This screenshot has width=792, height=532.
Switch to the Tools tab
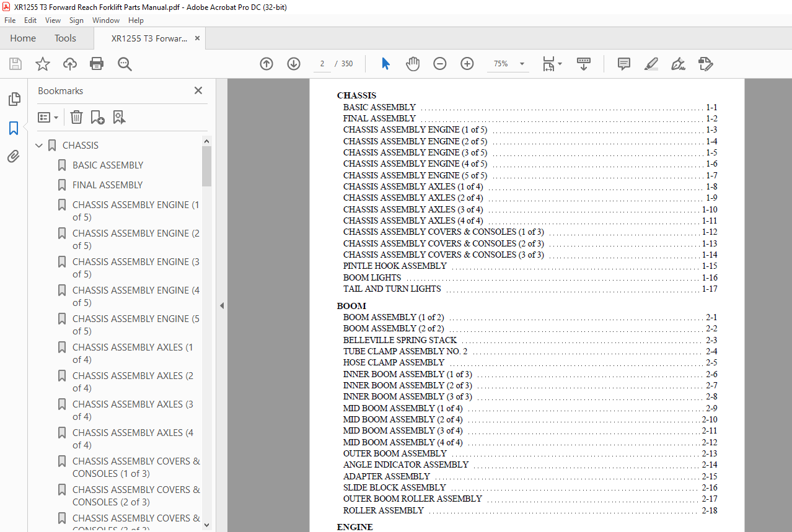coord(65,38)
